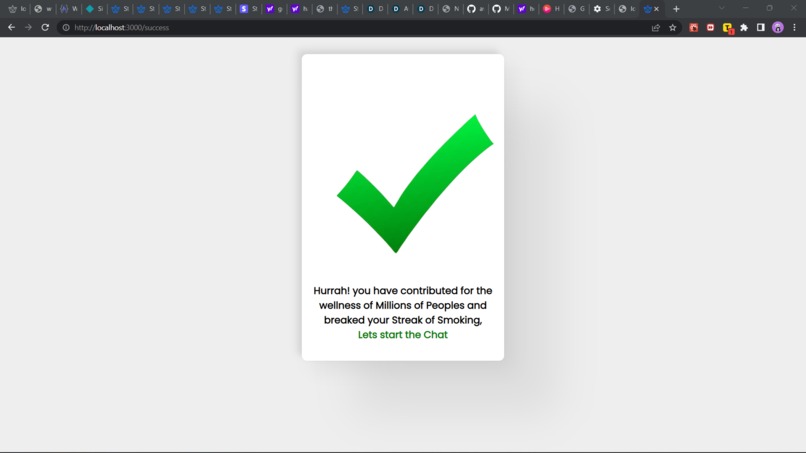Open the red double-arrow extension icon
The height and width of the screenshot is (453, 806).
(x=710, y=28)
